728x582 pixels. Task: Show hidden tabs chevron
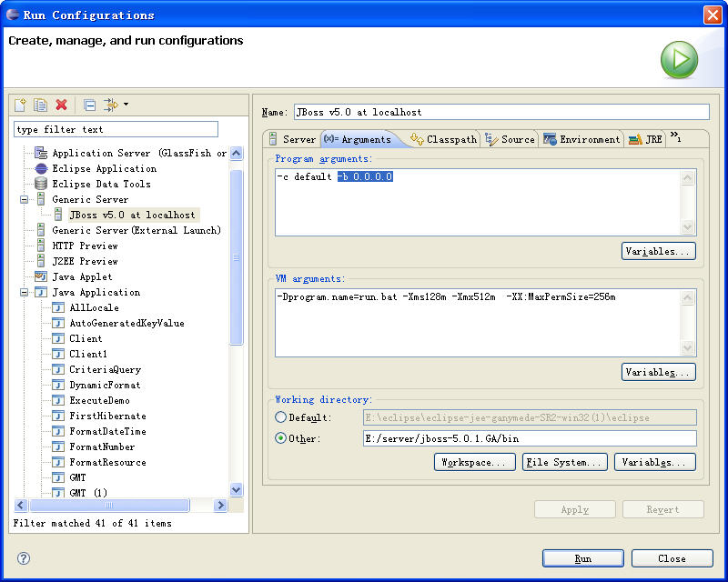[x=676, y=136]
